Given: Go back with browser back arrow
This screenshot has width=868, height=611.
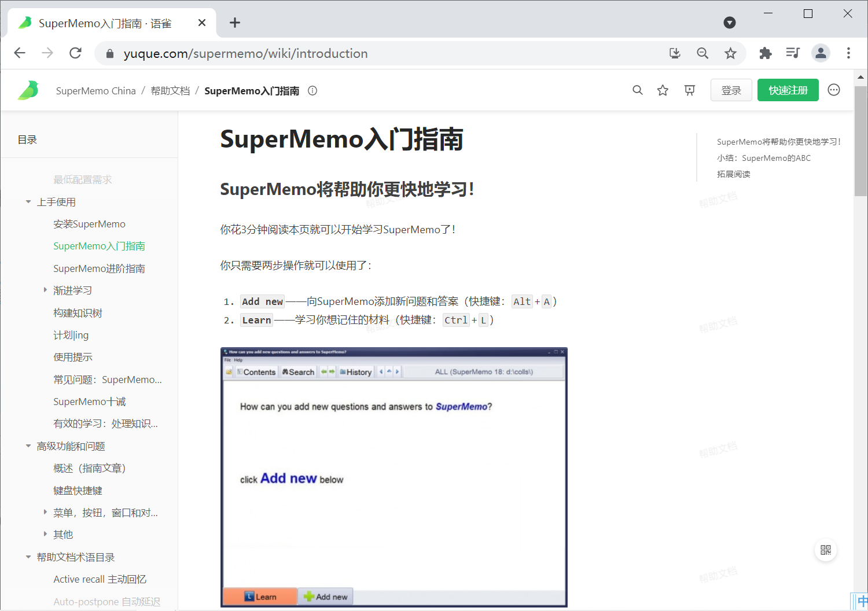Looking at the screenshot, I should coord(20,53).
